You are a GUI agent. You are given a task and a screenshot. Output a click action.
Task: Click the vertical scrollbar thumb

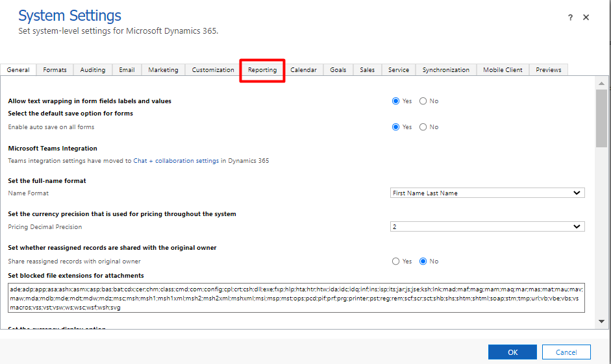click(x=601, y=118)
